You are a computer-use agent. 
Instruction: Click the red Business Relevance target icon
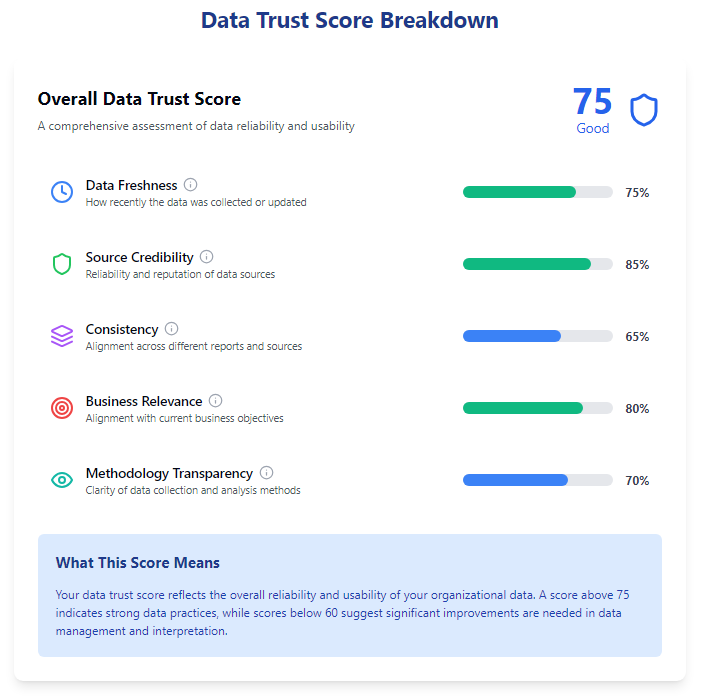[x=62, y=408]
